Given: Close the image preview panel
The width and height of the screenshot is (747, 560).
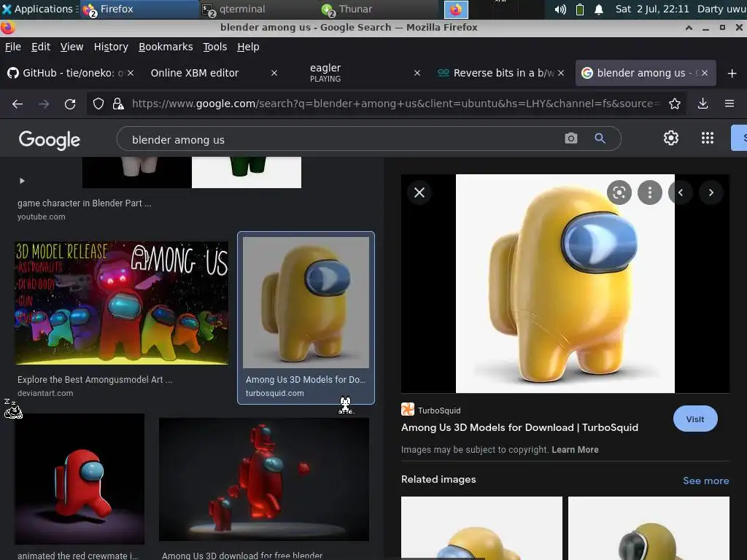Looking at the screenshot, I should [419, 192].
